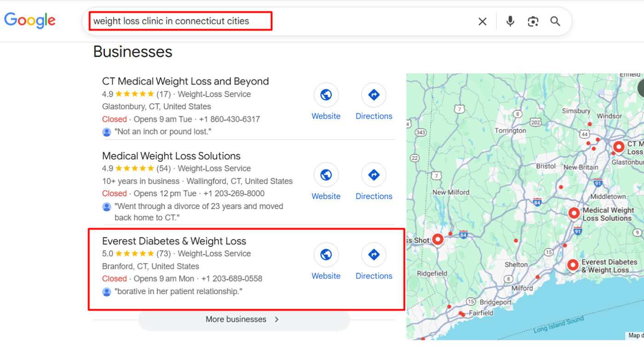Click New Britain on the map

pyautogui.click(x=581, y=167)
